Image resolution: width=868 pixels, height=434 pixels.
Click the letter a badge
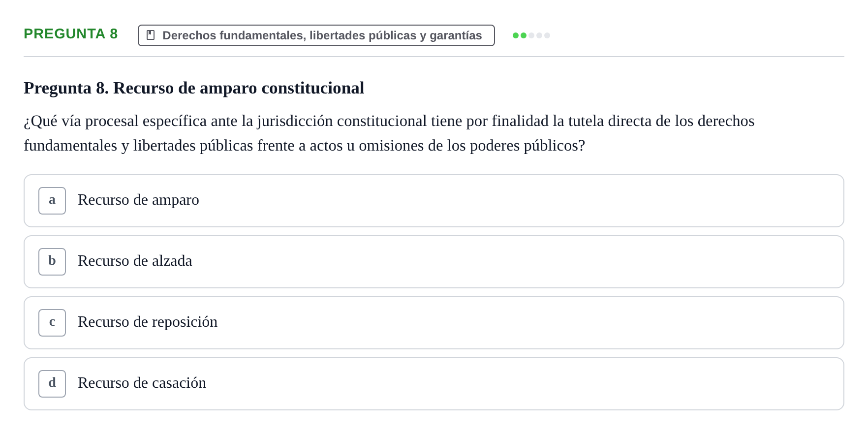pos(52,201)
